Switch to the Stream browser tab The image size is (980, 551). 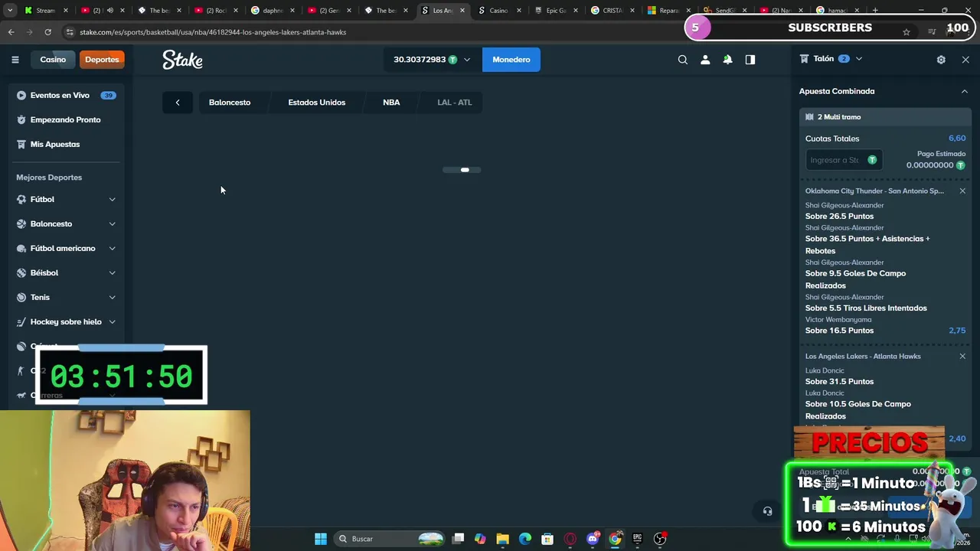click(x=46, y=11)
